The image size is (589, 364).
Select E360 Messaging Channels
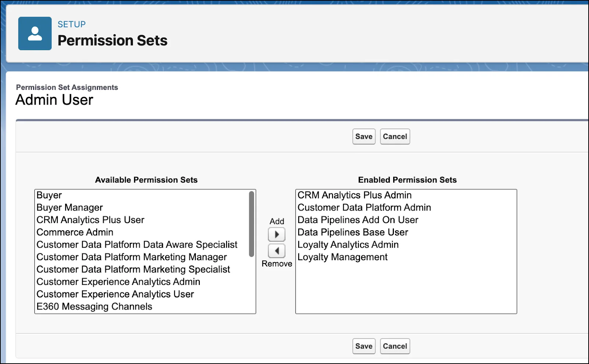(94, 307)
